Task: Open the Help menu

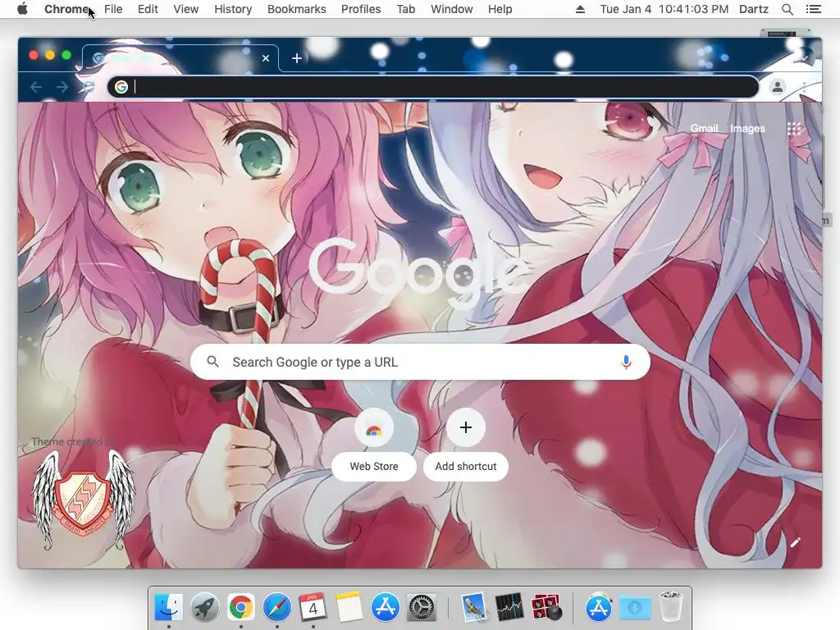Action: click(500, 9)
